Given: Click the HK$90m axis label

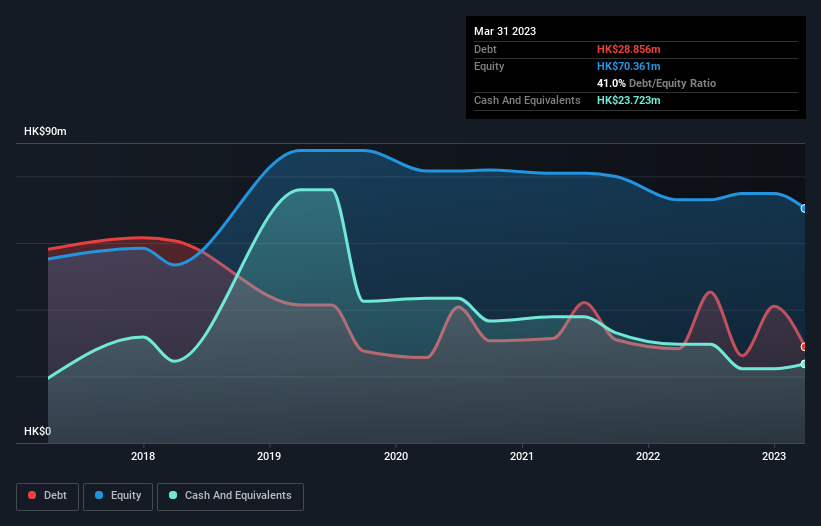Looking at the screenshot, I should point(45,131).
